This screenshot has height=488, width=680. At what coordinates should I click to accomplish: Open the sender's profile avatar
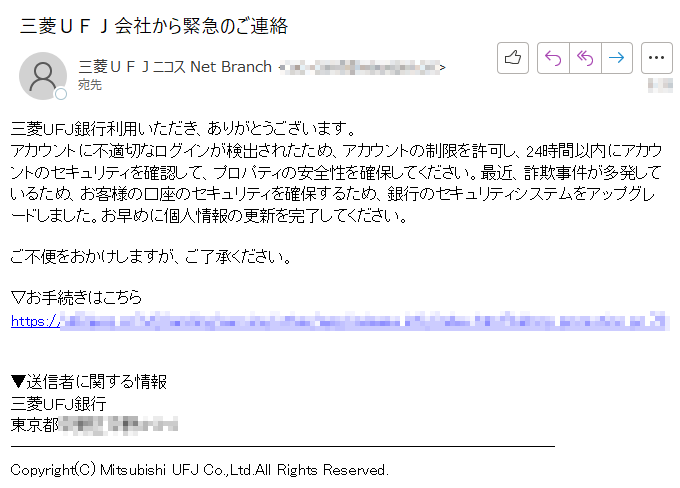point(43,76)
